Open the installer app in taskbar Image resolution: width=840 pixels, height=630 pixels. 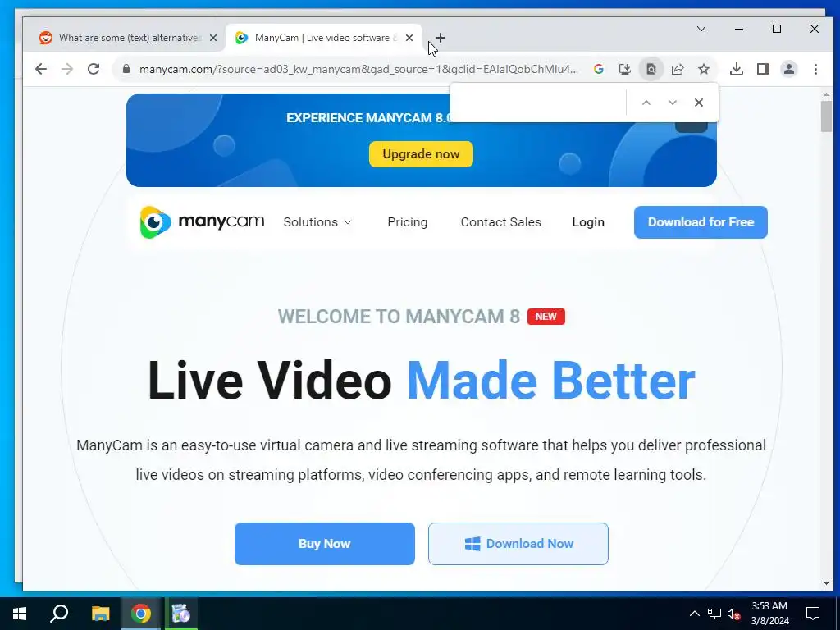pos(180,614)
